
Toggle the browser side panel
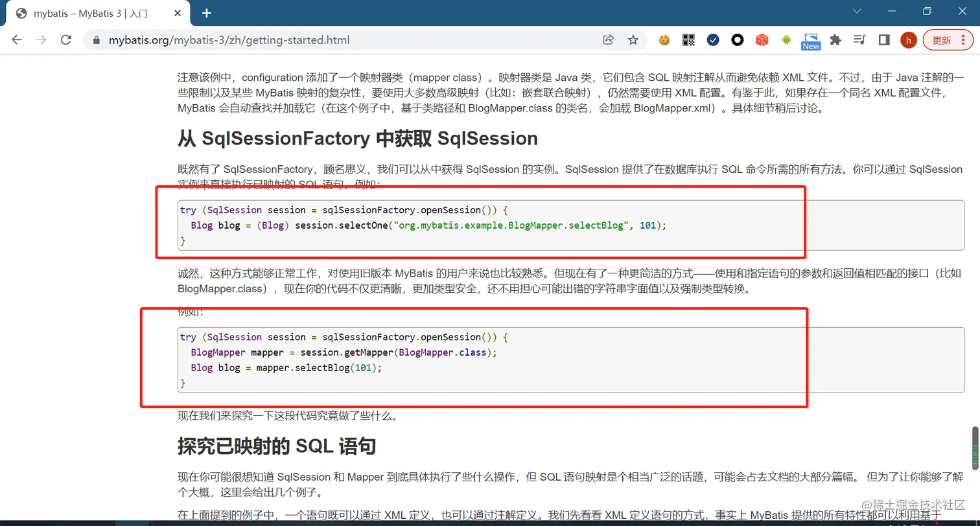884,40
